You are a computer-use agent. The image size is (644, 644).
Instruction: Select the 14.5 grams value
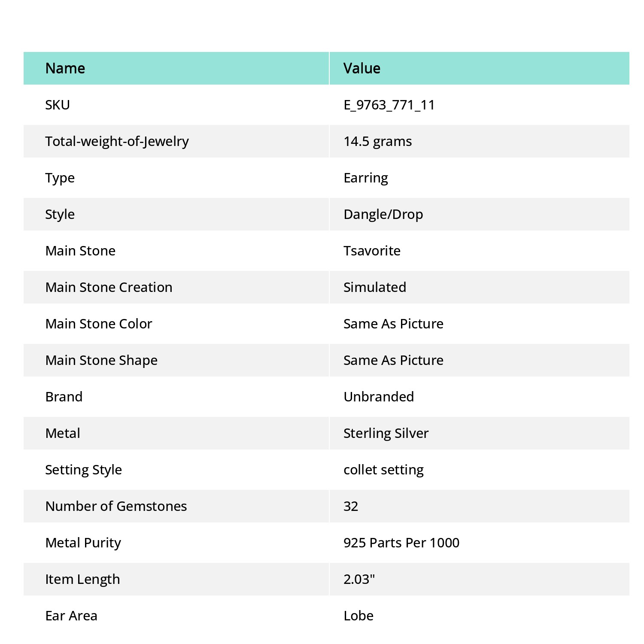point(377,141)
